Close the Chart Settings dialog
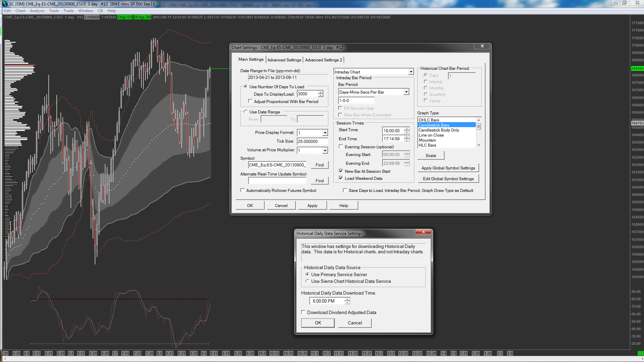 click(x=482, y=46)
